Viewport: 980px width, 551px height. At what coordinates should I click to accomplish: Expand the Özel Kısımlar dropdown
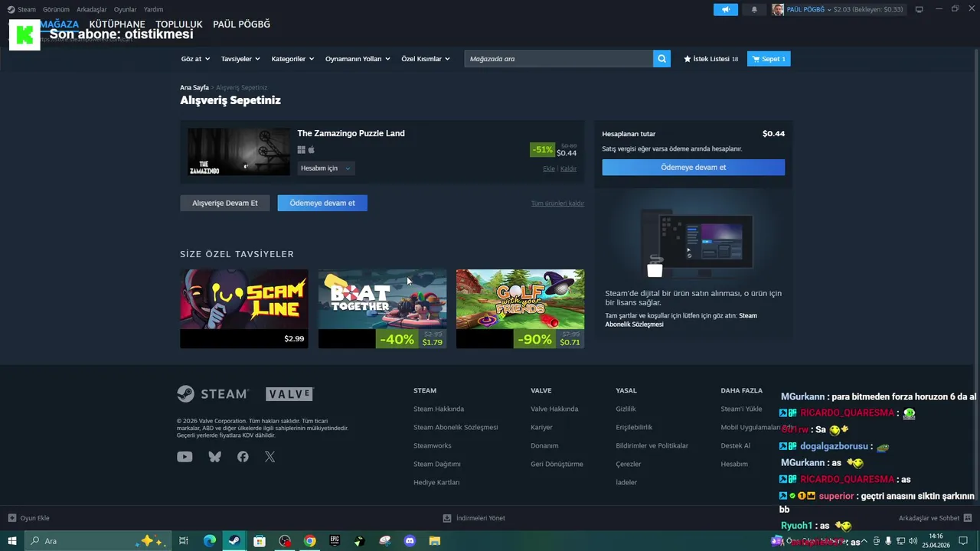(426, 59)
